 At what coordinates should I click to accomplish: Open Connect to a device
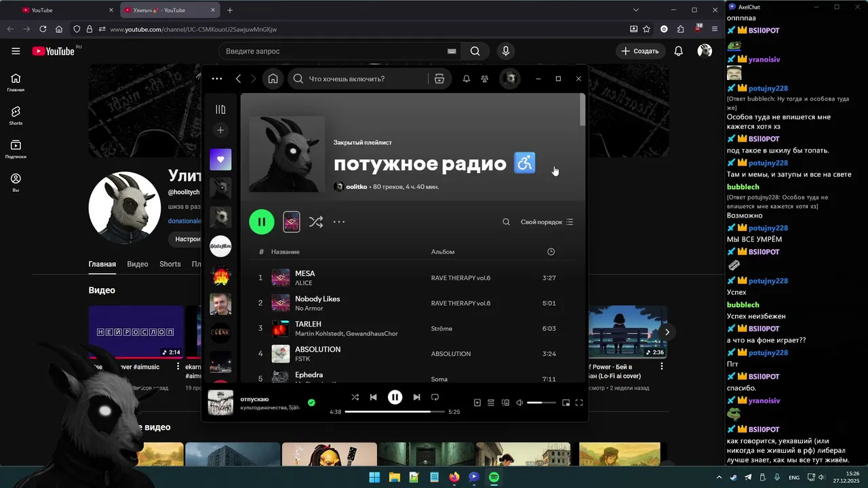click(505, 403)
